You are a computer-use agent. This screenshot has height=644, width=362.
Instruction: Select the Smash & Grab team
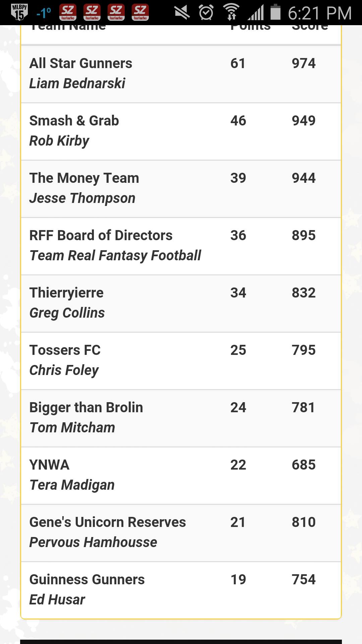point(181,131)
